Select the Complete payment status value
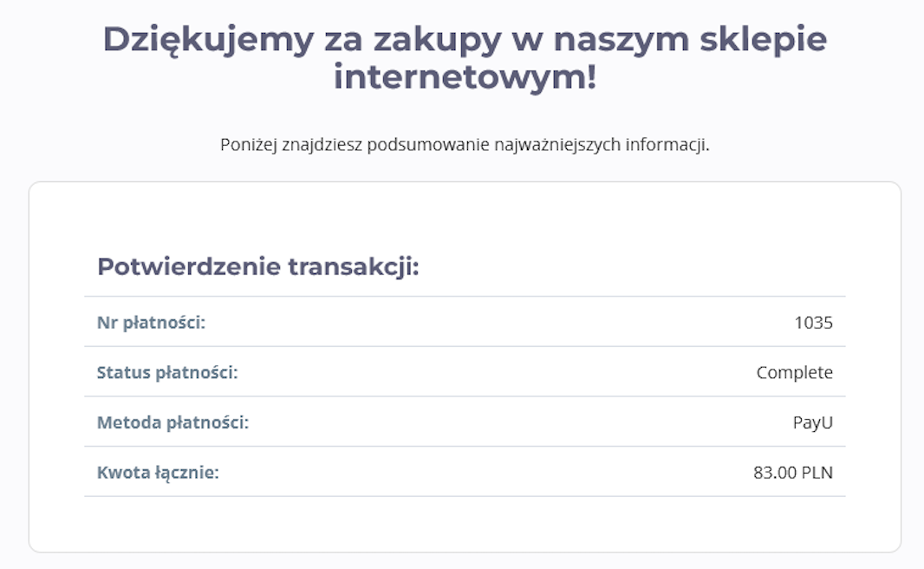This screenshot has width=924, height=569. (x=794, y=373)
